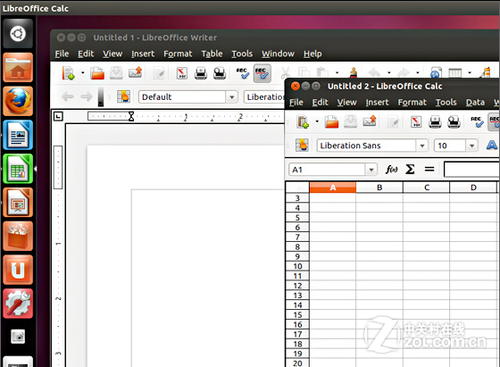
Task: Open the Format menu in Calc
Action: (x=412, y=102)
